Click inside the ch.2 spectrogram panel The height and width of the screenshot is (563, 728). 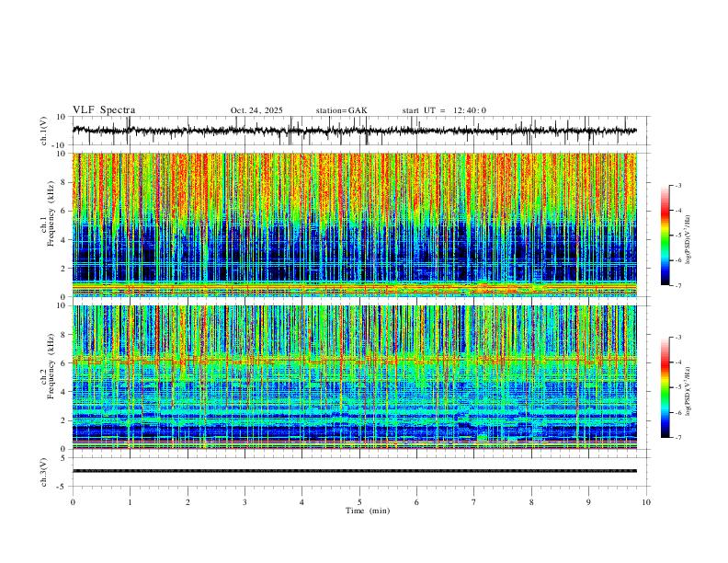[x=354, y=377]
